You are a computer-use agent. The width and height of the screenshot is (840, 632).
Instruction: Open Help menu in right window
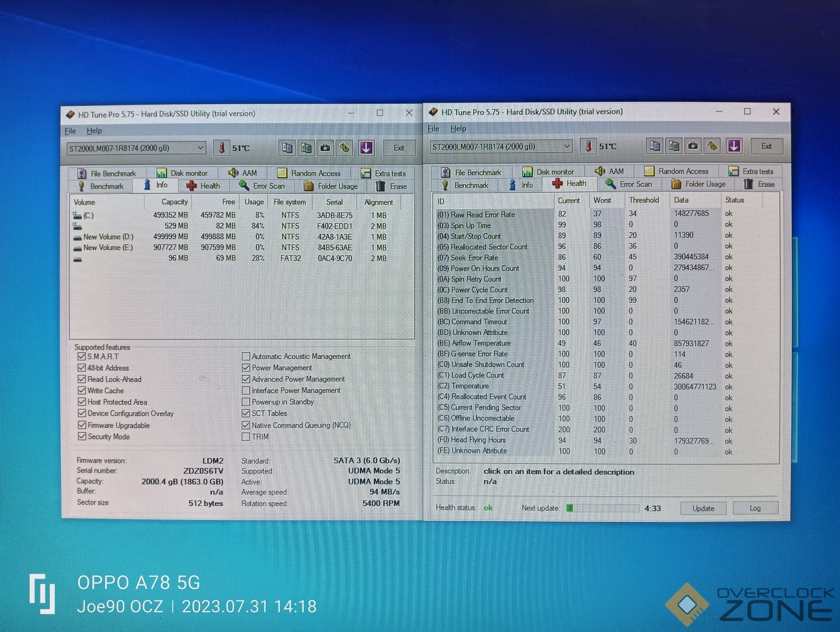[458, 129]
